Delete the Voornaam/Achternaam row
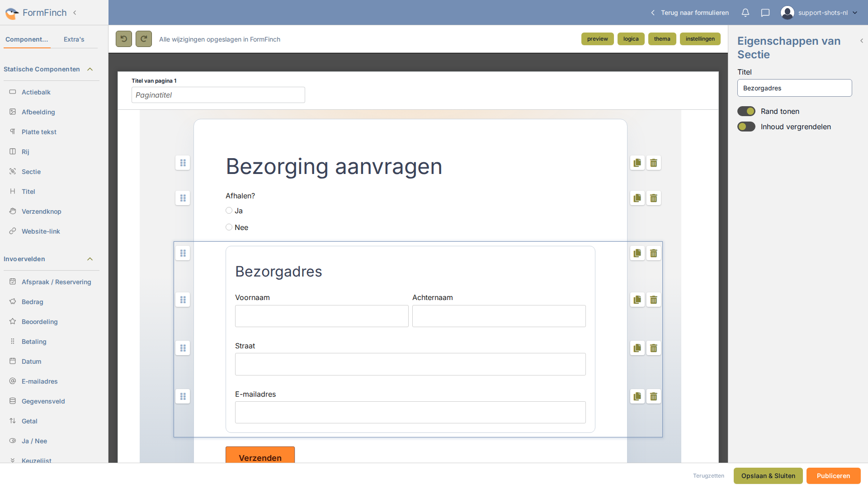 pos(654,300)
